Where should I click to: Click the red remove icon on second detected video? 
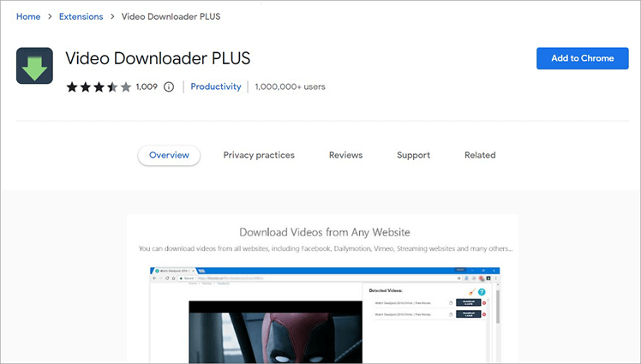click(484, 314)
